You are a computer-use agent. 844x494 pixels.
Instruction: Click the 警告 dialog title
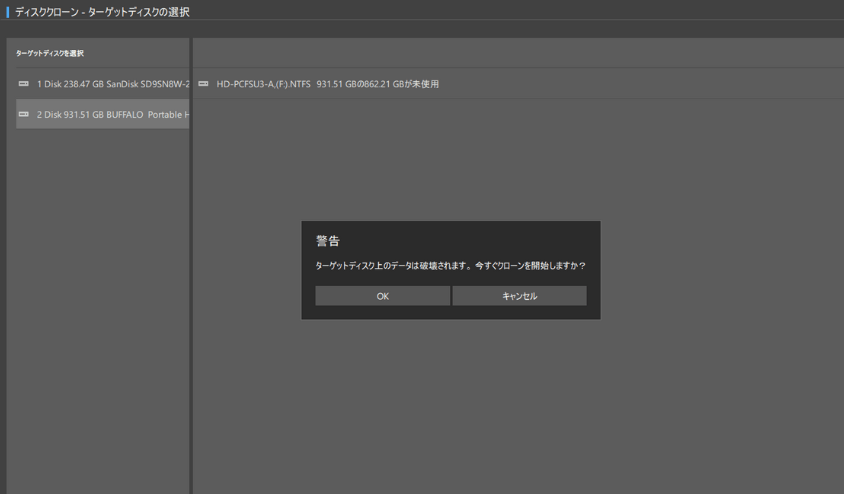[328, 241]
